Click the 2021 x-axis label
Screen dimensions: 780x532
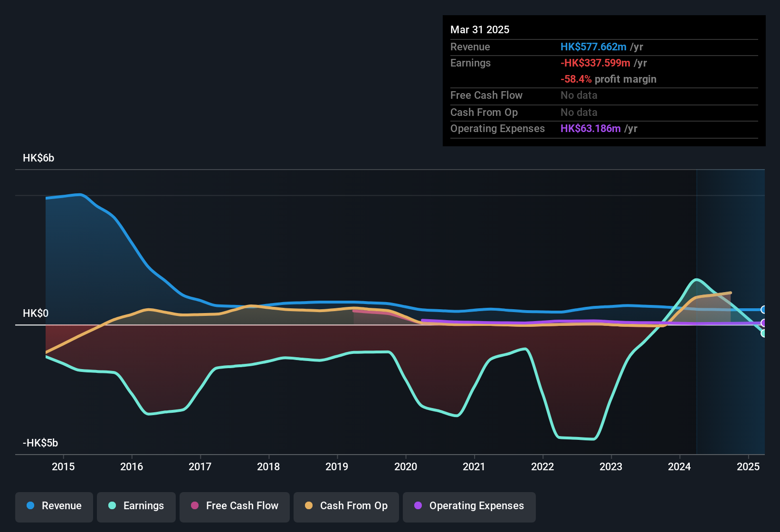click(474, 466)
